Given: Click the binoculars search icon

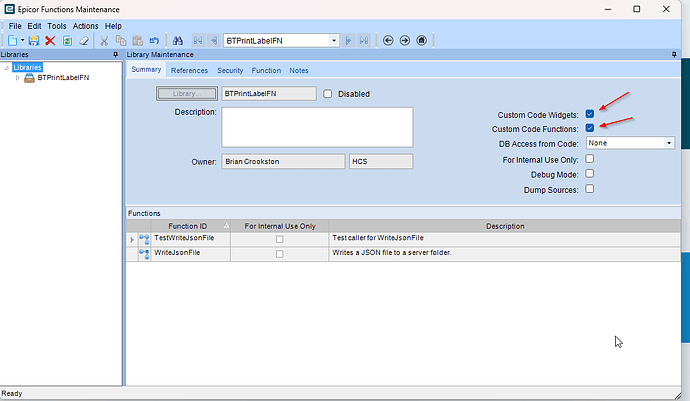Looking at the screenshot, I should 177,41.
